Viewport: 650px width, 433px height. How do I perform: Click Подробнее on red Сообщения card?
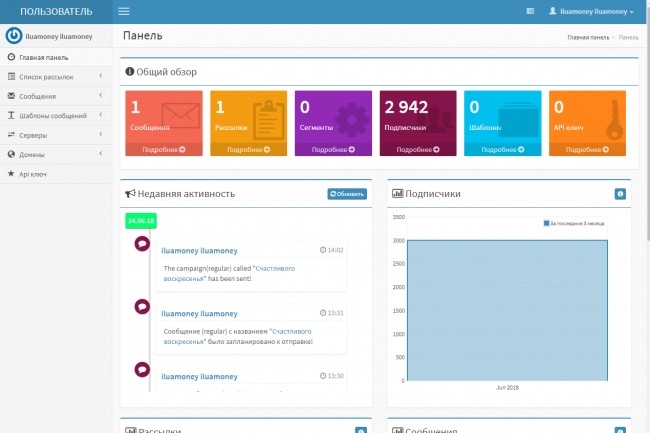coord(164,150)
